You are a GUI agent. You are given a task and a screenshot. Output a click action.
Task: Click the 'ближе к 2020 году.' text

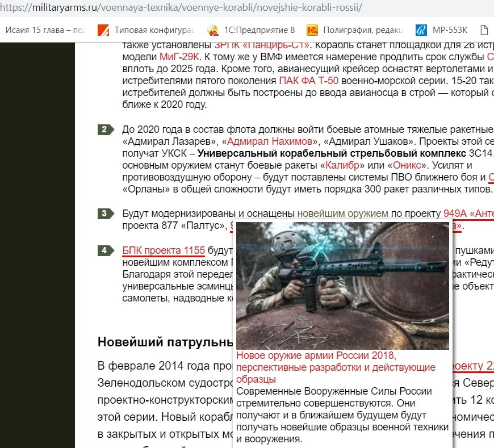pos(165,105)
